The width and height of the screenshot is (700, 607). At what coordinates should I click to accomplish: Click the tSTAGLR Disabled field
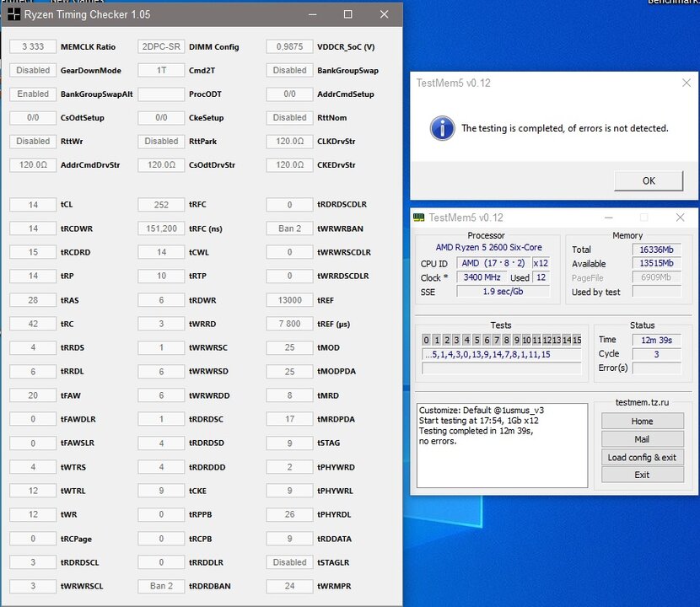click(289, 562)
